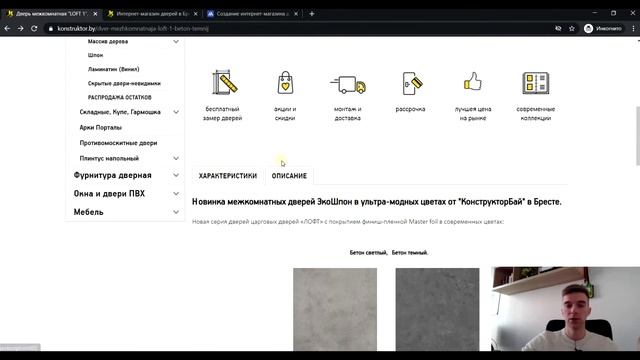Close the third browser tab

point(296,14)
